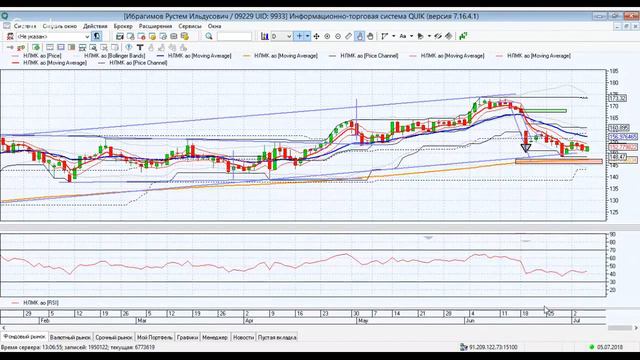Click the client user icon left of <Не указан>
This screenshot has height=360, width=640.
pos(10,36)
